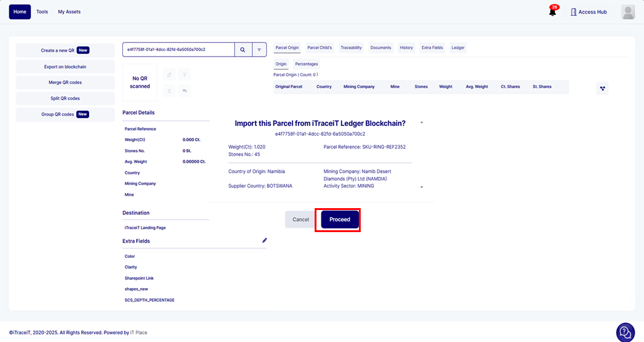644x342 pixels.
Task: Open the Ledger tab
Action: click(458, 47)
